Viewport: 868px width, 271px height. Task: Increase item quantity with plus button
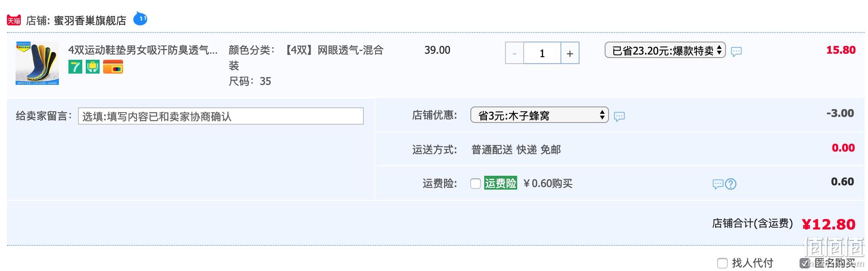point(570,53)
